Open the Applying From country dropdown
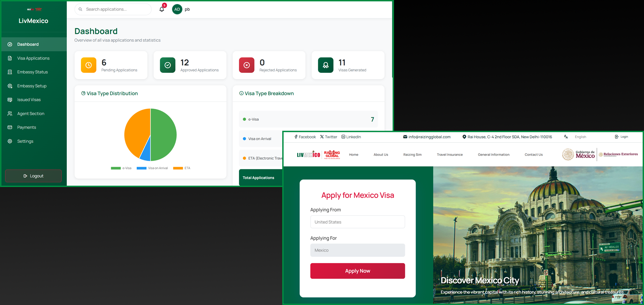The height and width of the screenshot is (305, 644). pyautogui.click(x=357, y=222)
